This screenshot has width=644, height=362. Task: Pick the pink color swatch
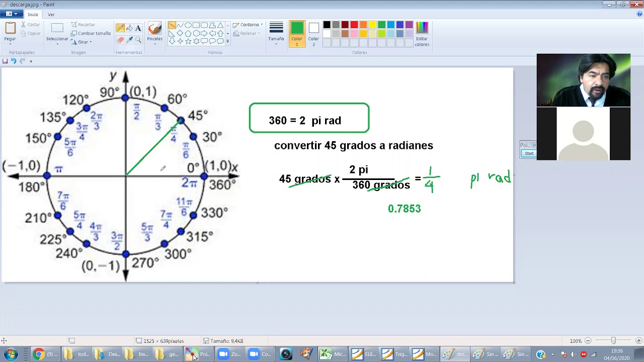tap(354, 34)
